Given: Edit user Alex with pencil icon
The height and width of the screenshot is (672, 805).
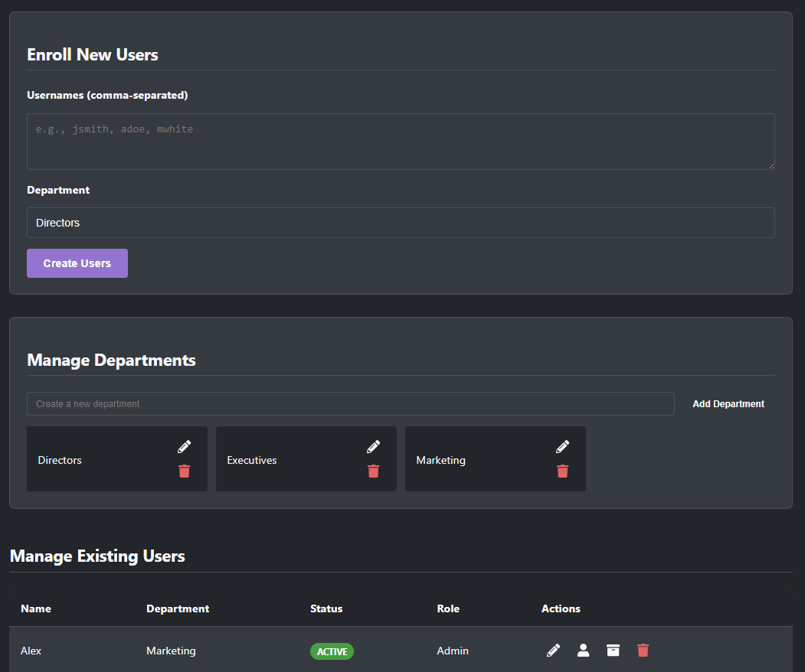Looking at the screenshot, I should [554, 651].
